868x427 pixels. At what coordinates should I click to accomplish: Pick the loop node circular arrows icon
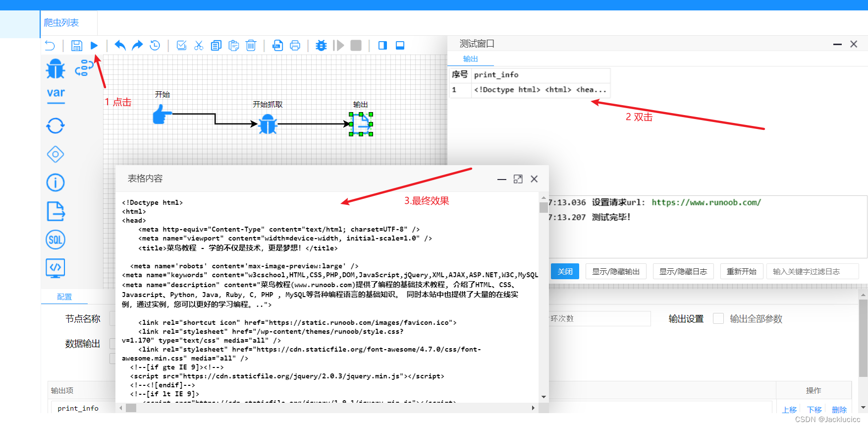coord(55,125)
